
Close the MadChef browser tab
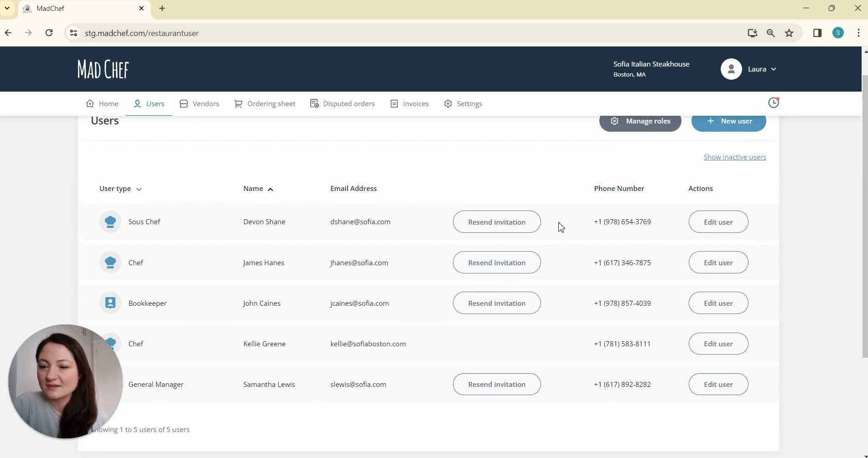(141, 9)
